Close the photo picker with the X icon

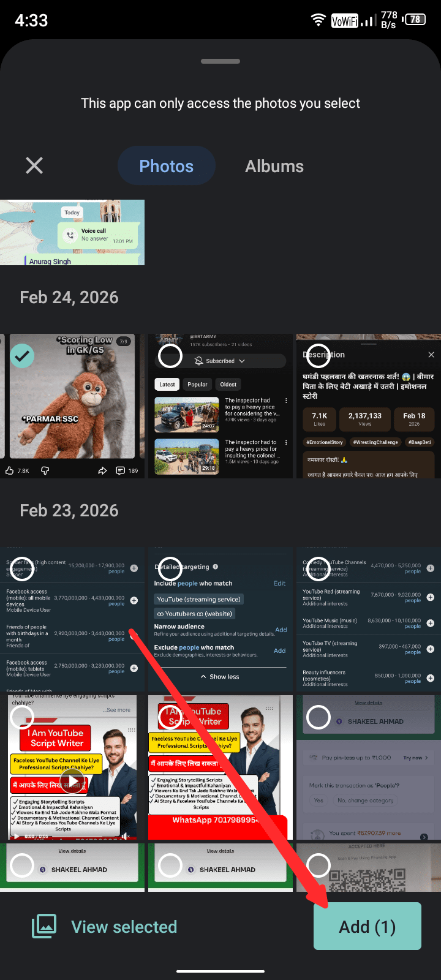pos(34,165)
